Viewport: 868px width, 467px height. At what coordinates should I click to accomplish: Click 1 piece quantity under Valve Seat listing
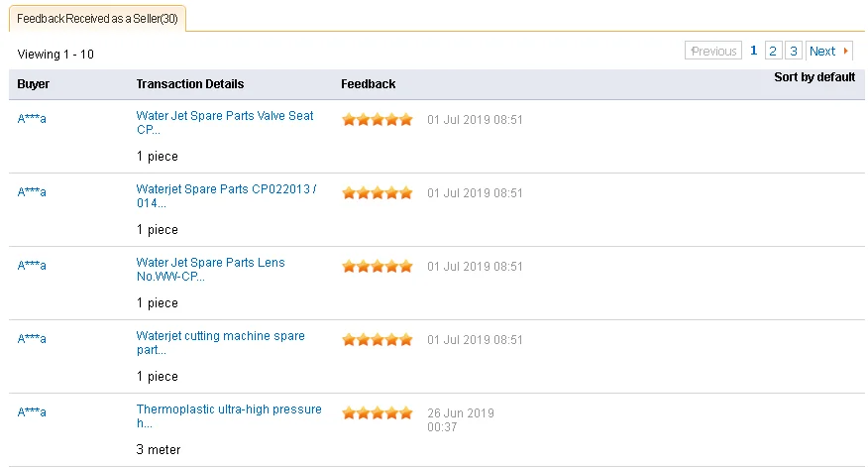[x=158, y=157]
